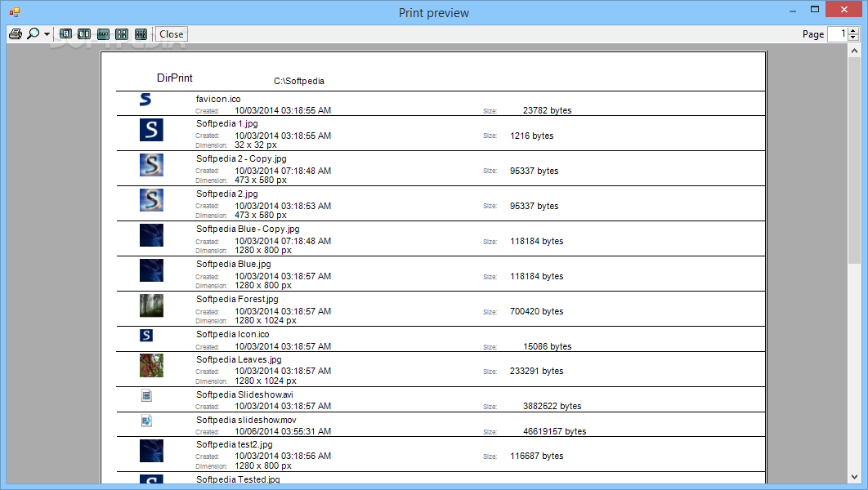The image size is (868, 490).
Task: Click the Softpedia slideshow.mov file name
Action: pyautogui.click(x=246, y=420)
